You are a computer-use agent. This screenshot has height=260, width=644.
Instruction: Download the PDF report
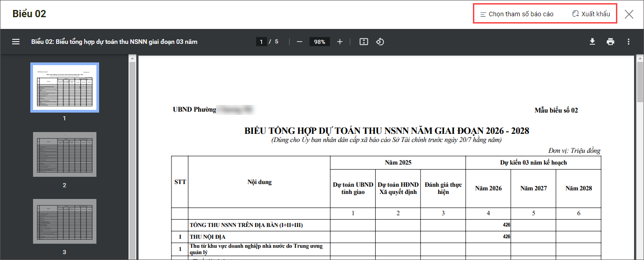592,42
